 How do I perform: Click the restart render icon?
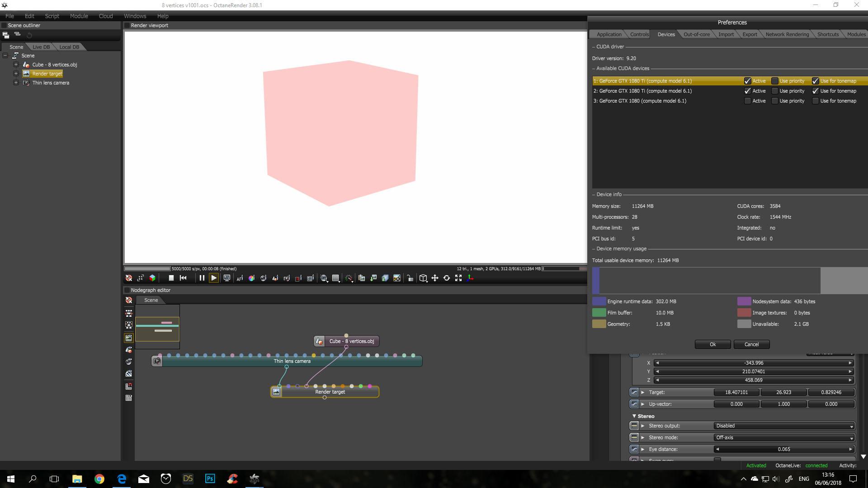pyautogui.click(x=183, y=278)
